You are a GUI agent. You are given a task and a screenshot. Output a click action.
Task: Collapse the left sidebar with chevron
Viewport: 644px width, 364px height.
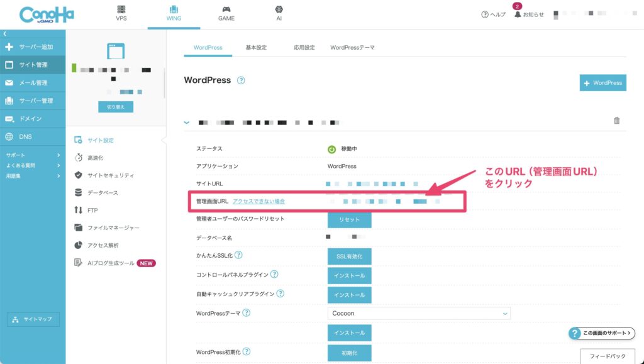[x=4, y=34]
